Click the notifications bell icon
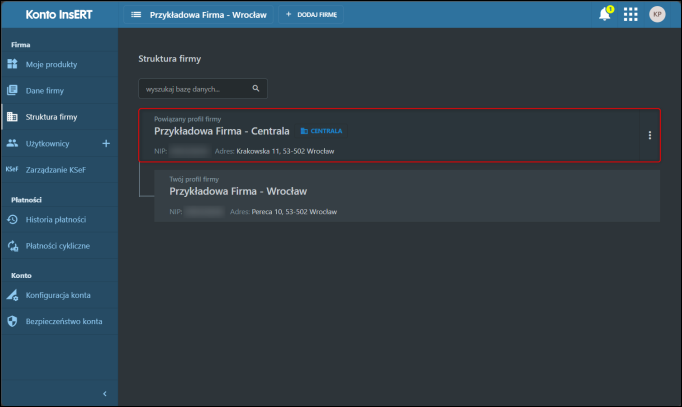The width and height of the screenshot is (682, 407). (604, 15)
